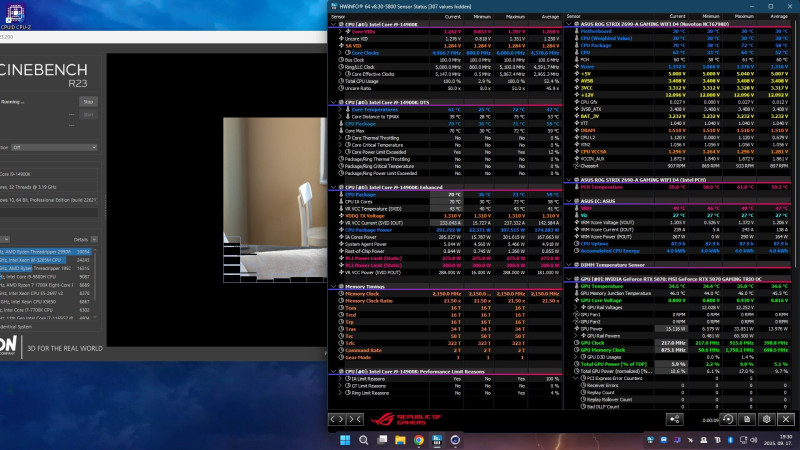The width and height of the screenshot is (800, 450).
Task: Expand Core Effective Clocks row
Action: pos(340,74)
